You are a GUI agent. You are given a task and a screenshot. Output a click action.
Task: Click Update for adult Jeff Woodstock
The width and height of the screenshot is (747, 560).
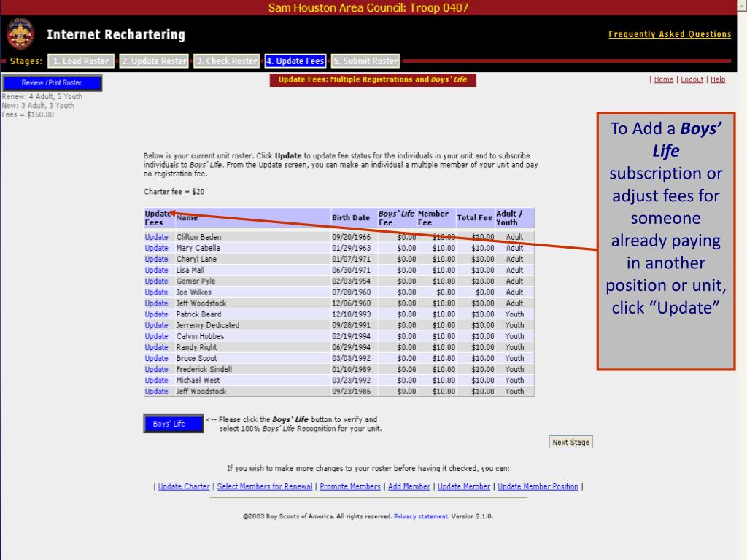[x=156, y=303]
